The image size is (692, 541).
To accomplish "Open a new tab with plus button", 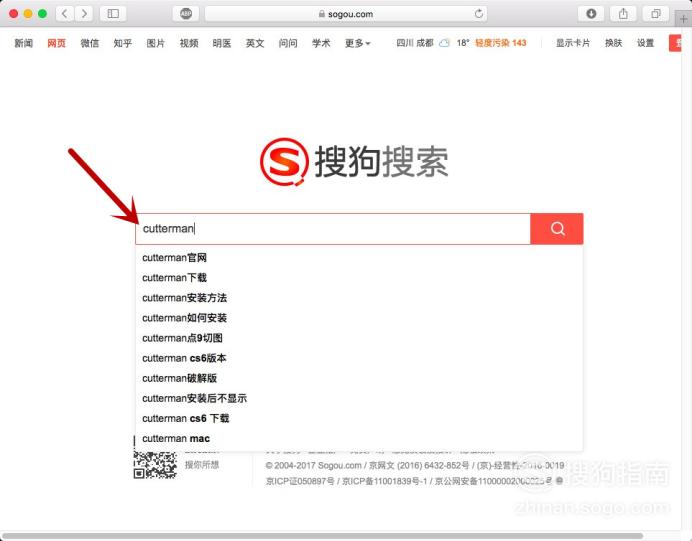I will coord(684,19).
